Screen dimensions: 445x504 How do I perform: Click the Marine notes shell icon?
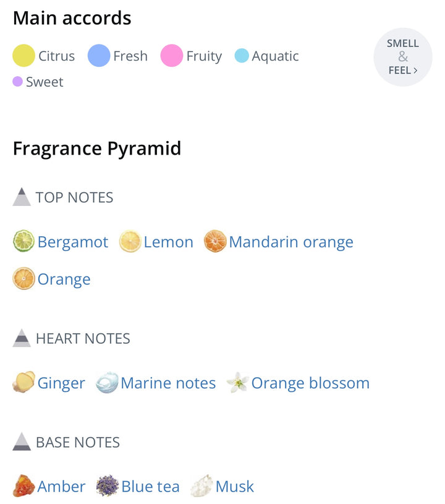(108, 383)
